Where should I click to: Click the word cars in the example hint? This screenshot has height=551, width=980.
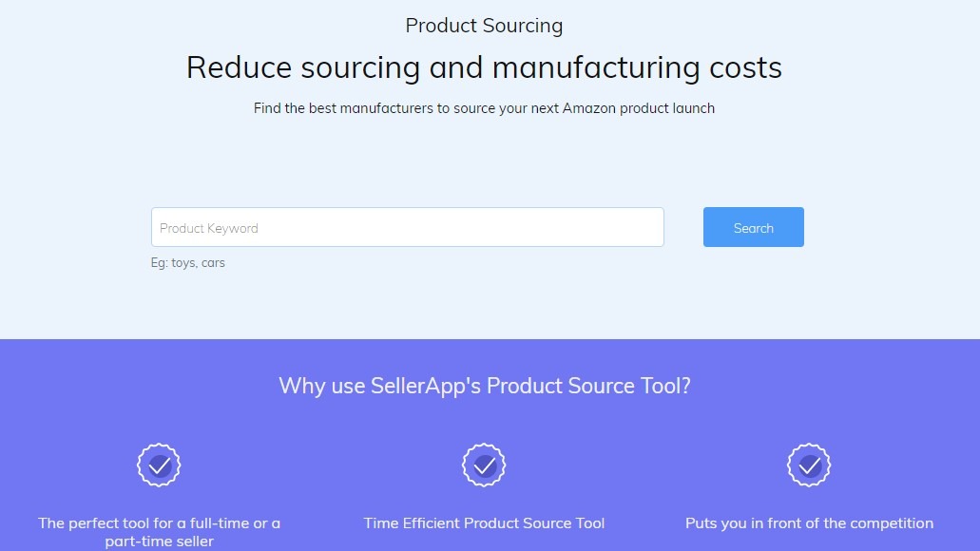click(213, 263)
